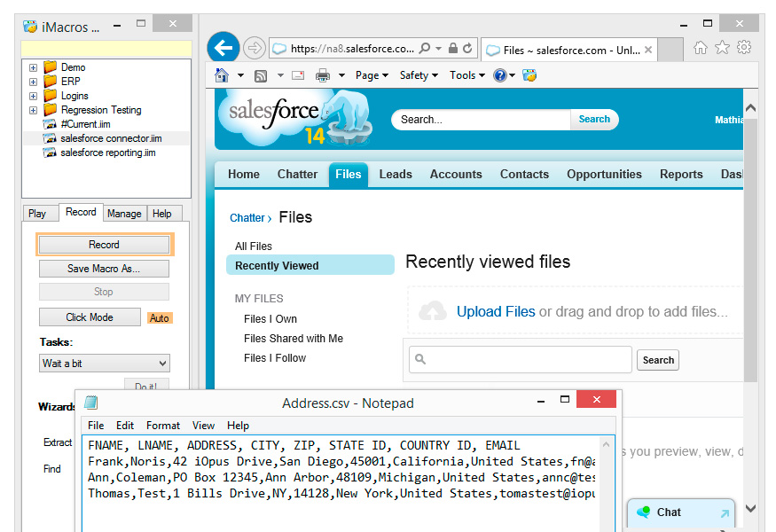Click the Chatter breadcrumb link
This screenshot has height=532, width=776.
tap(247, 218)
